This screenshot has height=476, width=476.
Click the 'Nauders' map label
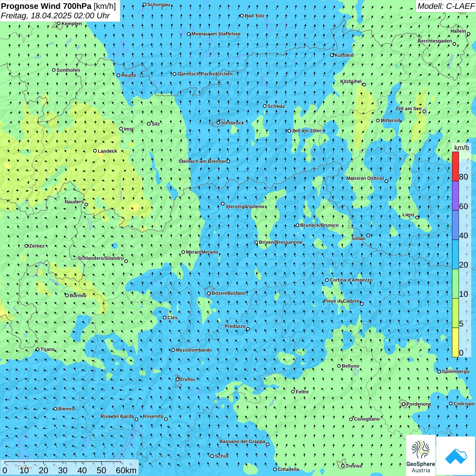pyautogui.click(x=74, y=202)
